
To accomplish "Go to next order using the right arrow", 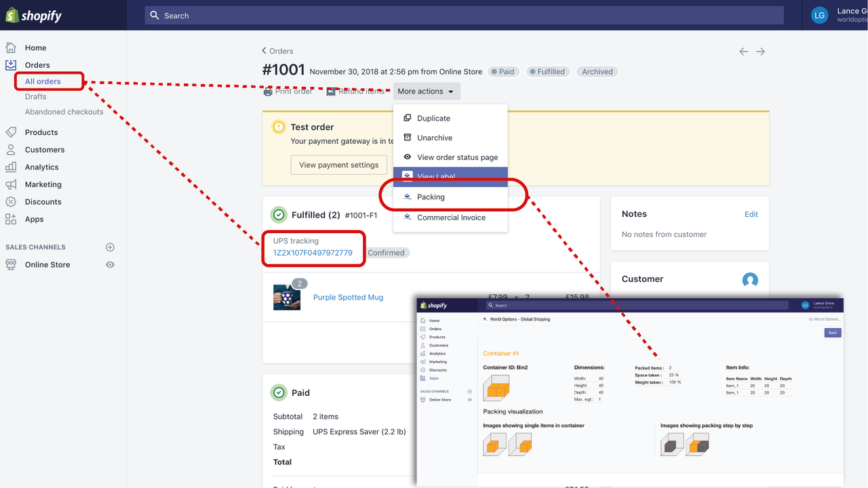I will pos(759,51).
